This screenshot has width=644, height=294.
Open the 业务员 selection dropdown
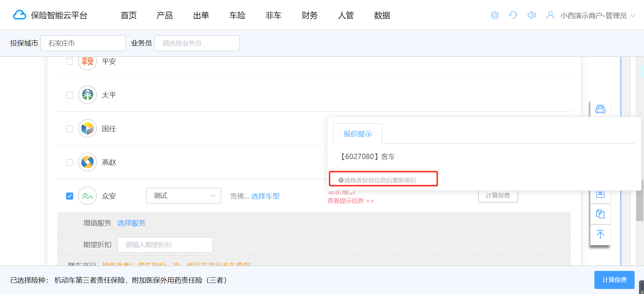[x=197, y=43]
